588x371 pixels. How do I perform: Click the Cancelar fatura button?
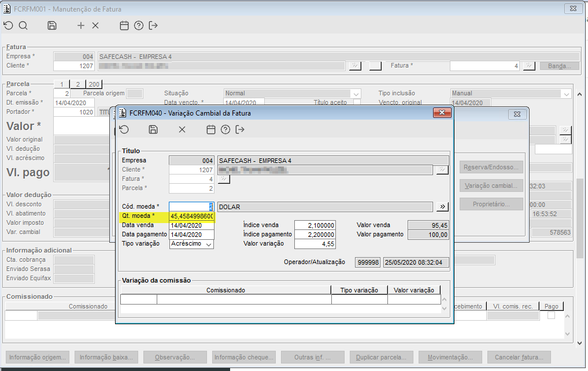[519, 357]
